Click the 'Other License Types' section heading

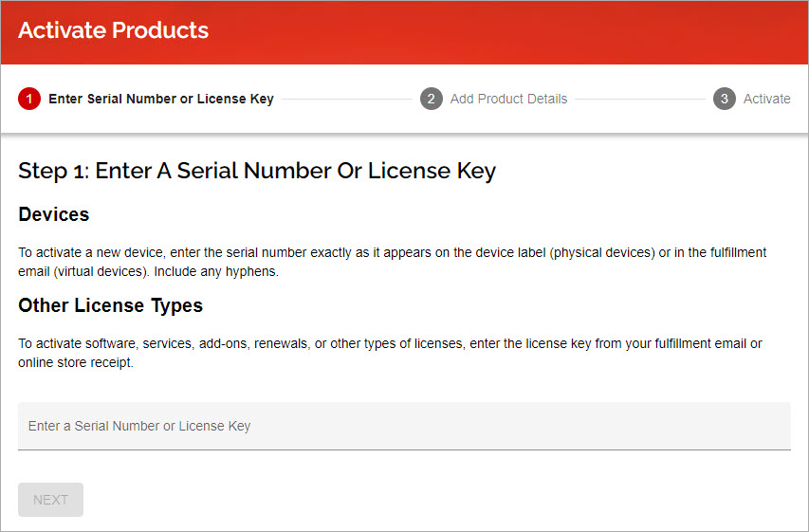click(111, 305)
